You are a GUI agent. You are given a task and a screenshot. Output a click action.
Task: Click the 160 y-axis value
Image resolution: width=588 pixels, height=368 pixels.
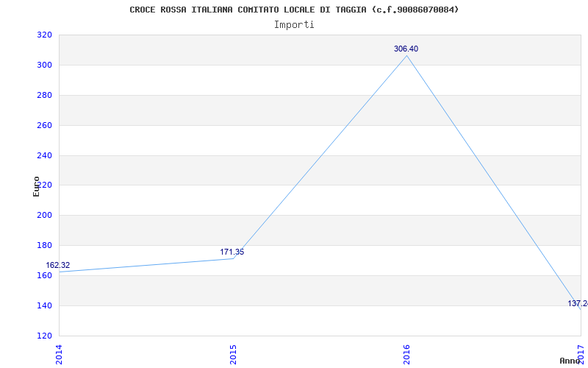(x=44, y=275)
